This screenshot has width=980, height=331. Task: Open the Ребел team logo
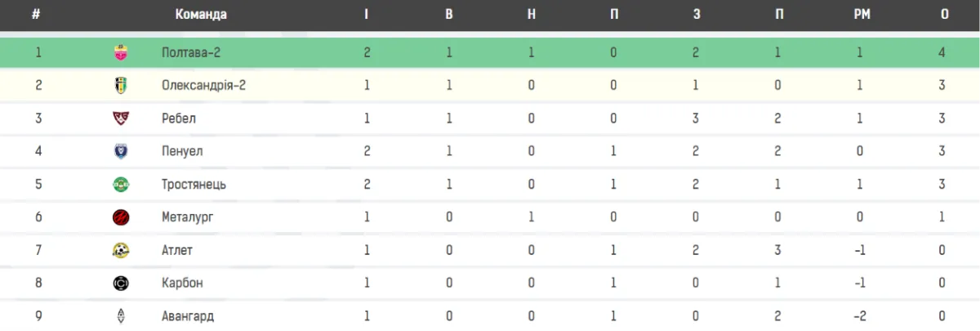click(x=121, y=119)
